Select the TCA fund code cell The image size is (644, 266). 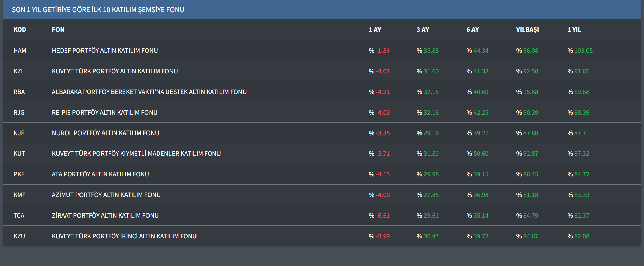[x=19, y=216]
